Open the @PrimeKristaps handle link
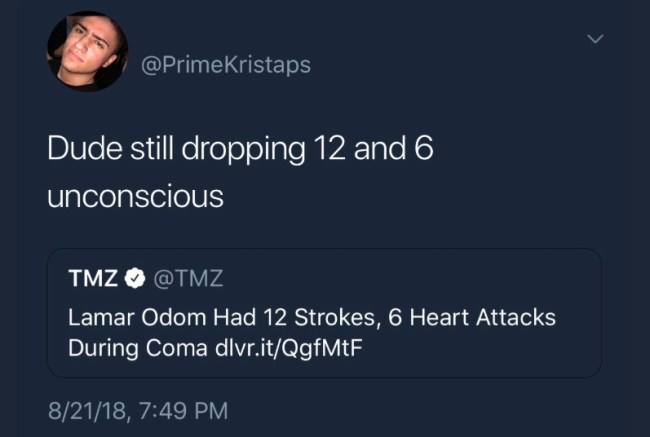Image resolution: width=650 pixels, height=437 pixels. coord(226,64)
